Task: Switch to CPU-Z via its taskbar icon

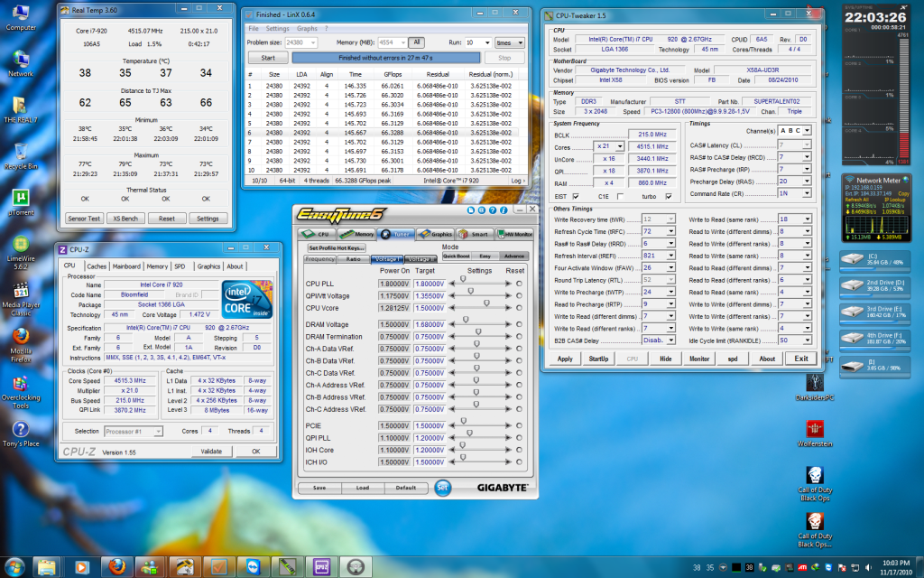Action: tap(322, 567)
